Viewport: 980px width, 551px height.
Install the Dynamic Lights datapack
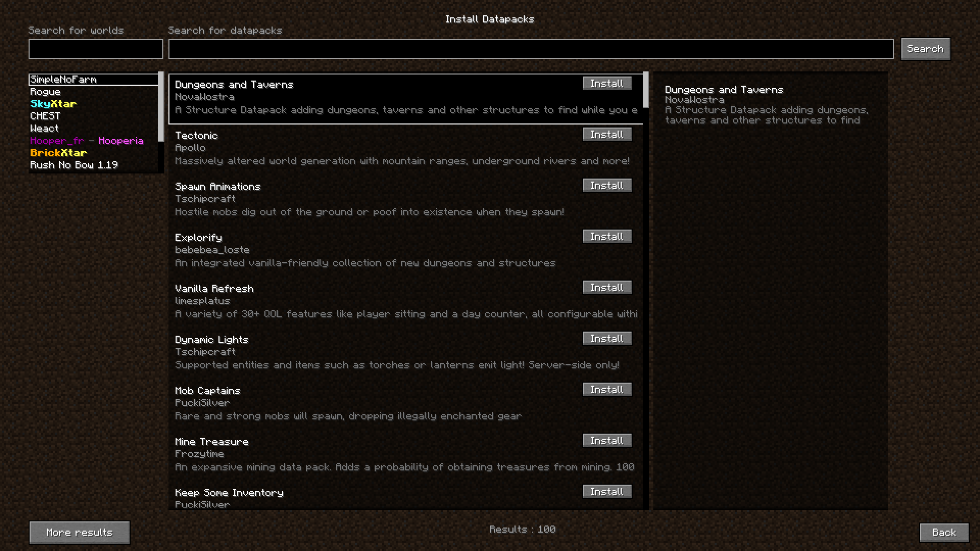click(607, 338)
